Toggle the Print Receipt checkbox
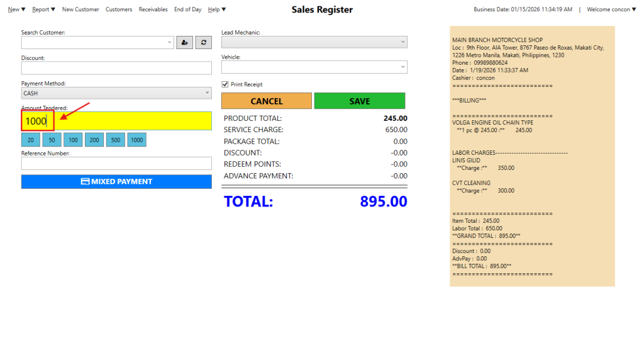 pyautogui.click(x=225, y=84)
